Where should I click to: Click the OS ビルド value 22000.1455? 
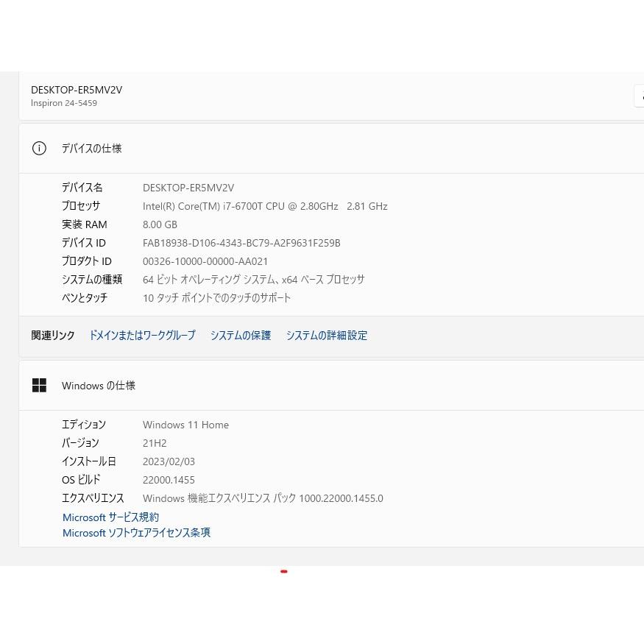tap(169, 479)
